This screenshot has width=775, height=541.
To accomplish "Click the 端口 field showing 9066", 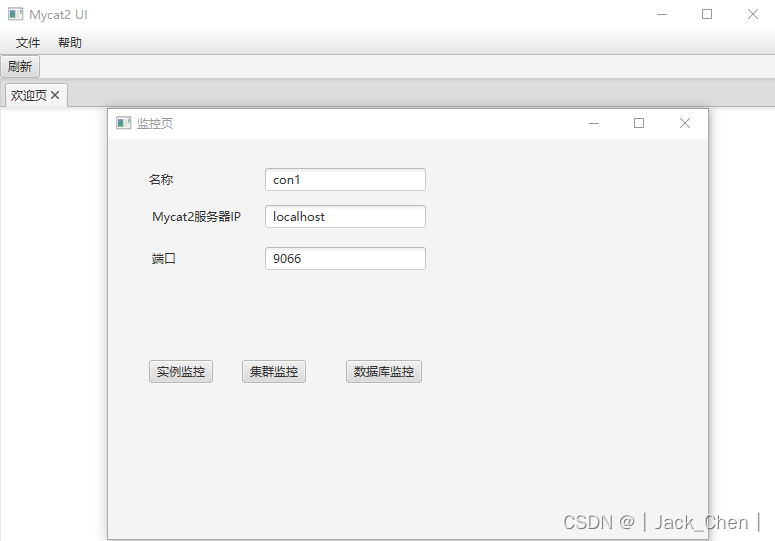I will (345, 258).
